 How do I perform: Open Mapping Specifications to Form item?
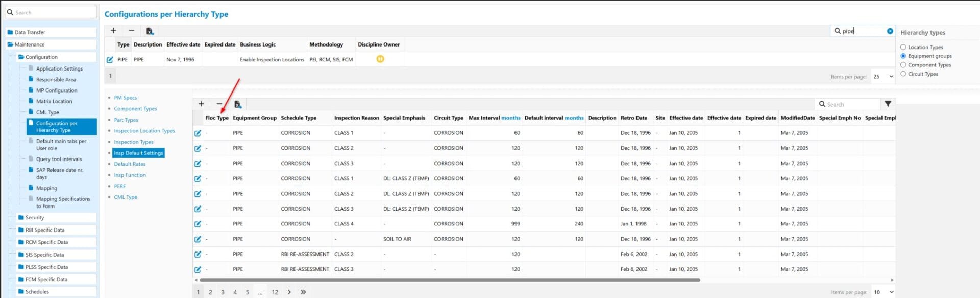tap(63, 202)
